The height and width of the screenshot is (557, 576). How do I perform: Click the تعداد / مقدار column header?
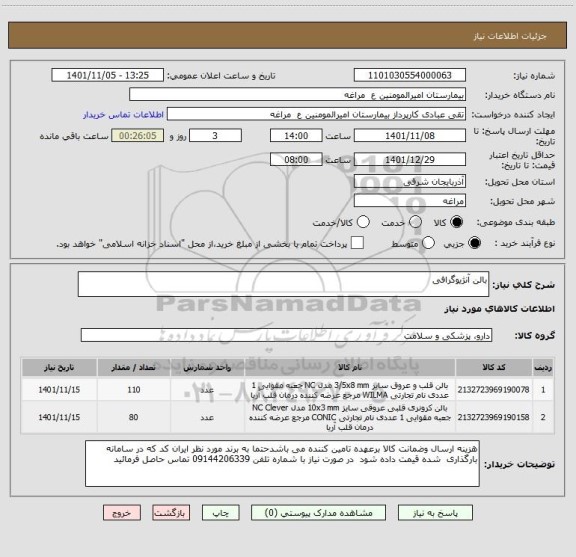(x=134, y=367)
